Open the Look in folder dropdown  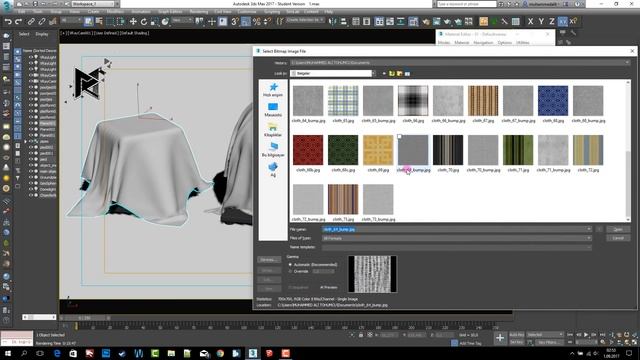point(373,73)
